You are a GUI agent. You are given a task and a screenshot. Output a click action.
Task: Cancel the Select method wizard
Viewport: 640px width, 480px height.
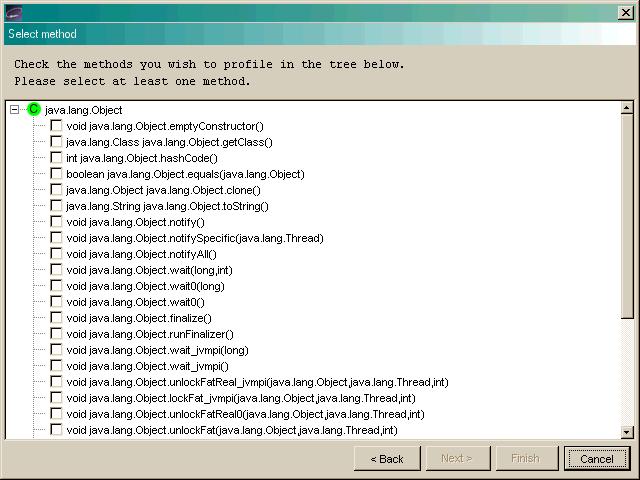[596, 459]
